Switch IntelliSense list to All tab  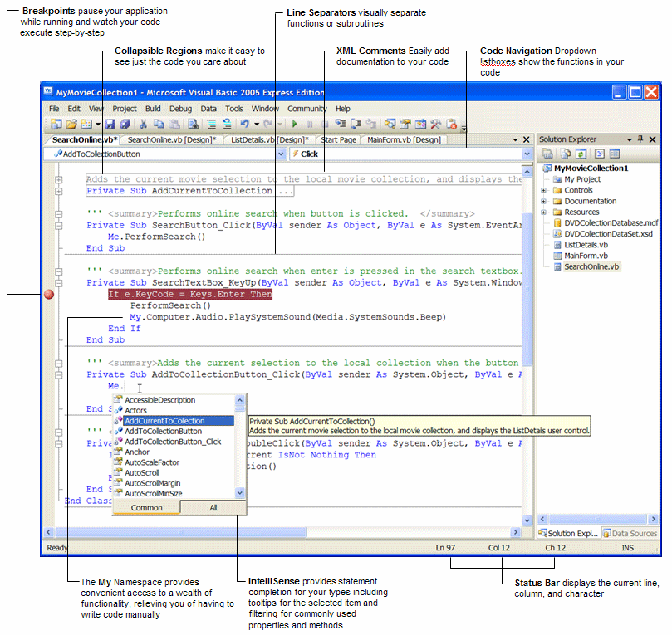pyautogui.click(x=213, y=508)
